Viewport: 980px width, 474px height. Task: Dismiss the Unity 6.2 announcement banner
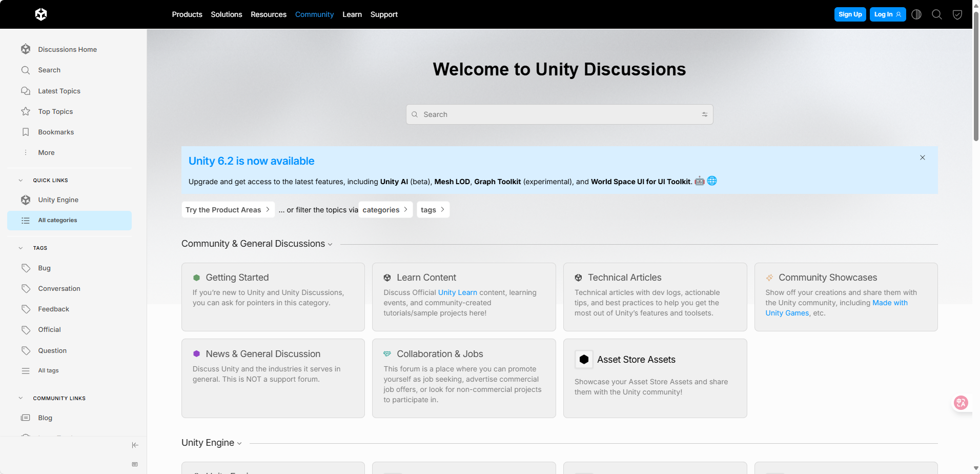point(923,157)
